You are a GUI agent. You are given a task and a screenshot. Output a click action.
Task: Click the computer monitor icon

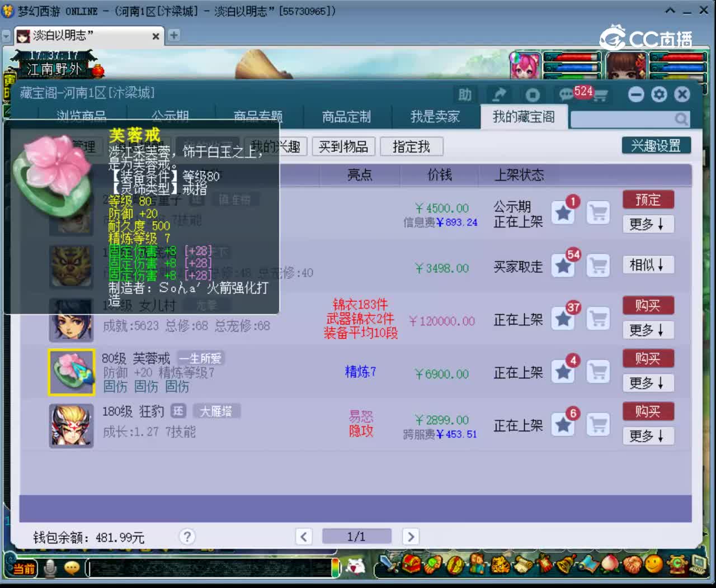(699, 563)
